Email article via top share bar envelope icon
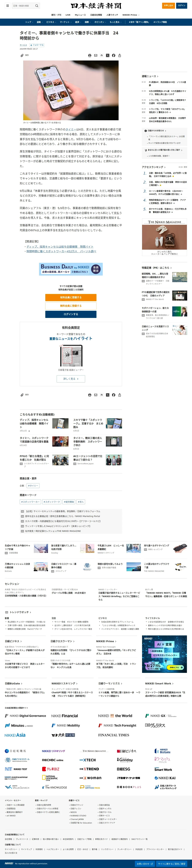Image resolution: width=192 pixels, height=868 pixels. 96,55
